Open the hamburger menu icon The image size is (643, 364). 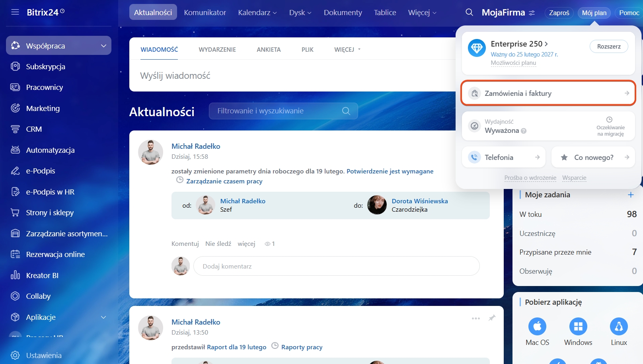15,12
